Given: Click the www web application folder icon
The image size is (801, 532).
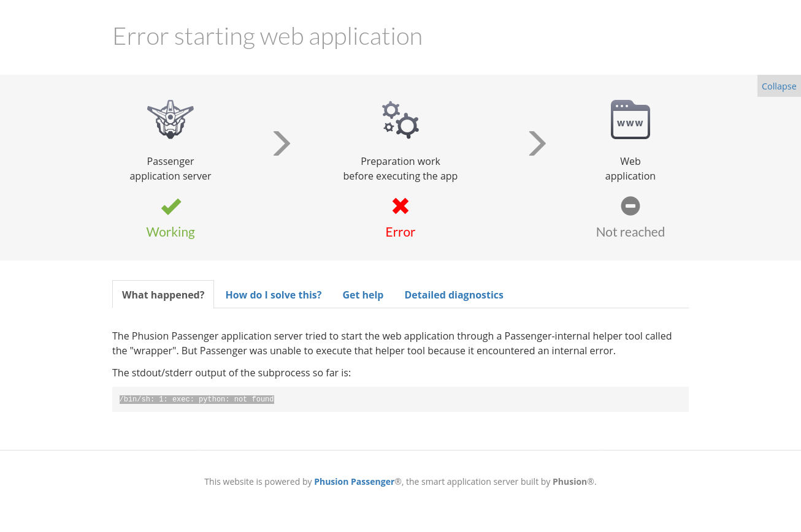Looking at the screenshot, I should 630,120.
